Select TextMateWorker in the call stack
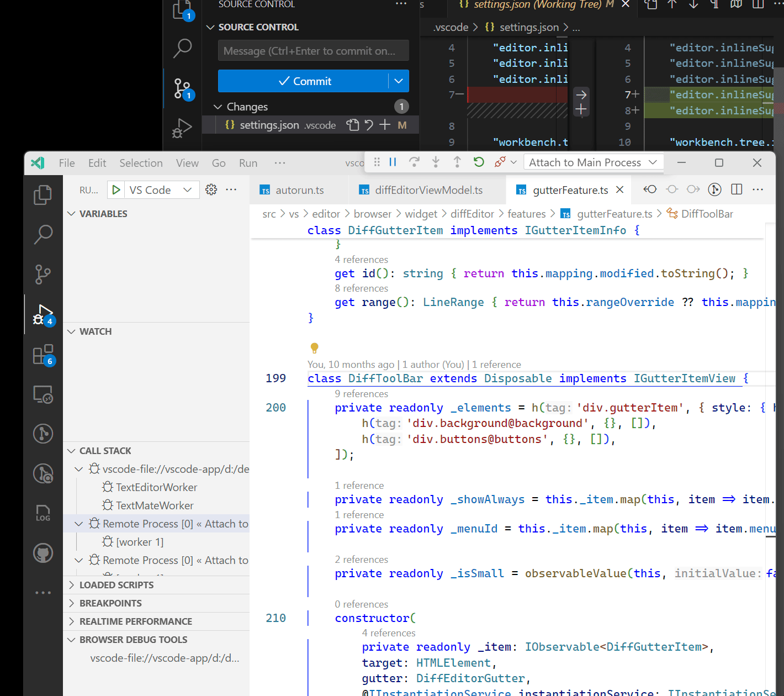The width and height of the screenshot is (784, 696). click(156, 505)
